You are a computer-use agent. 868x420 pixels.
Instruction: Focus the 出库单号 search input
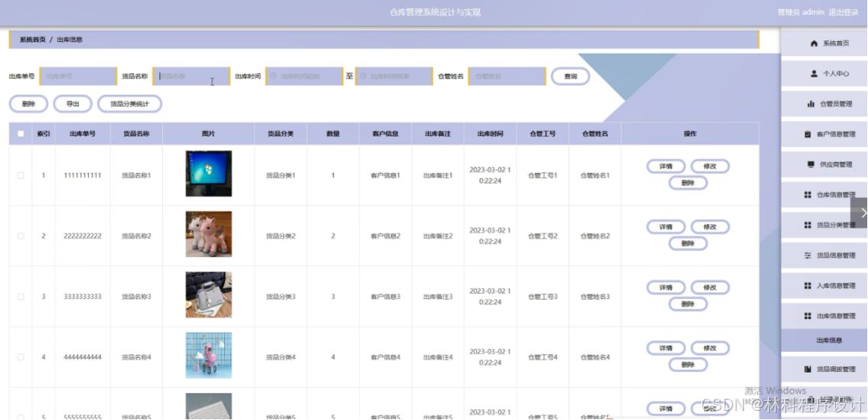(x=78, y=77)
